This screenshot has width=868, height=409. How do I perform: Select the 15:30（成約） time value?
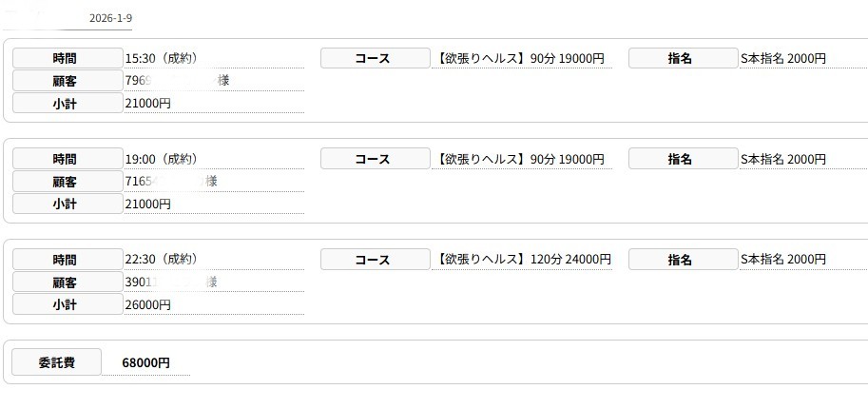click(x=162, y=59)
